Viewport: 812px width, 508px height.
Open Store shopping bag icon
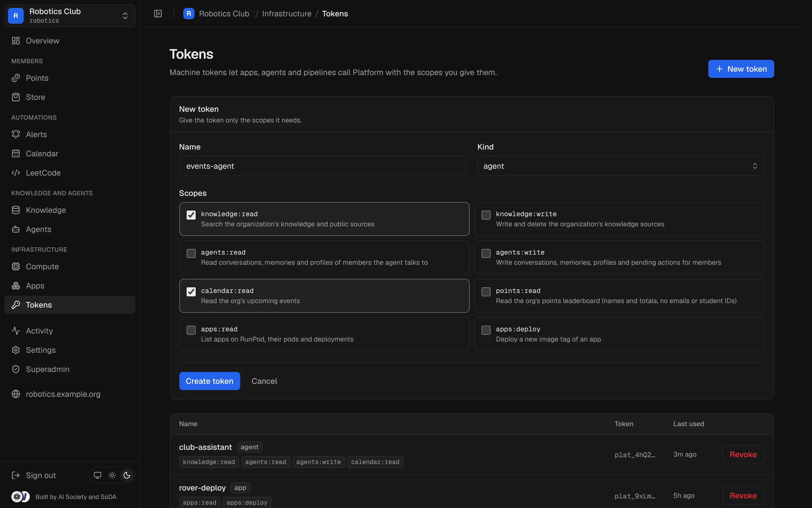point(16,97)
